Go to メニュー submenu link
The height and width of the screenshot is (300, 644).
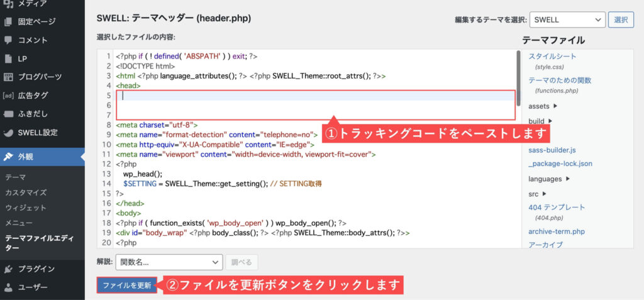coord(19,223)
